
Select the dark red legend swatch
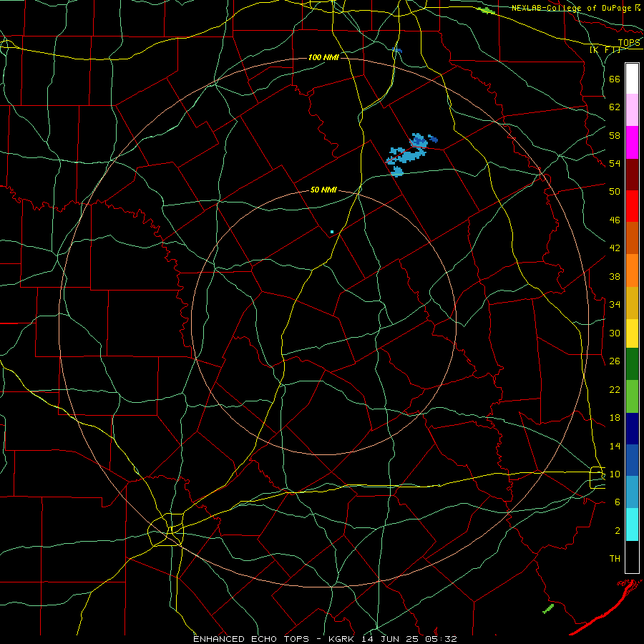point(632,175)
